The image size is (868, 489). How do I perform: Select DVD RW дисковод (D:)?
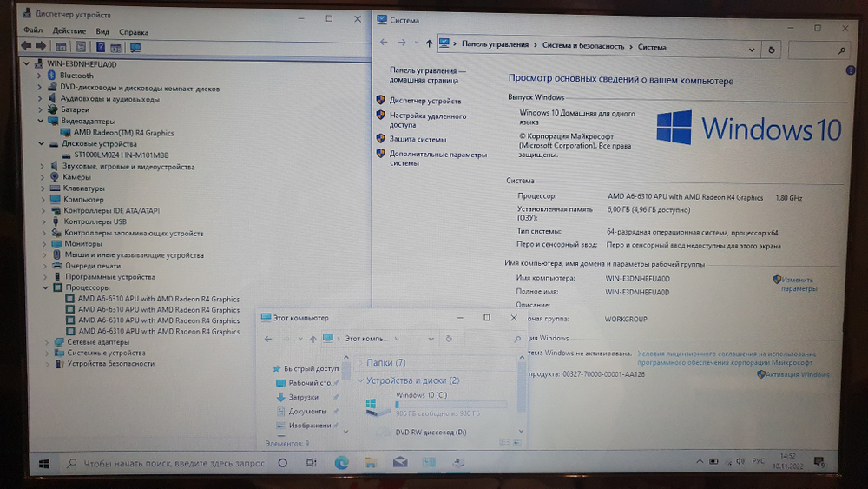431,433
